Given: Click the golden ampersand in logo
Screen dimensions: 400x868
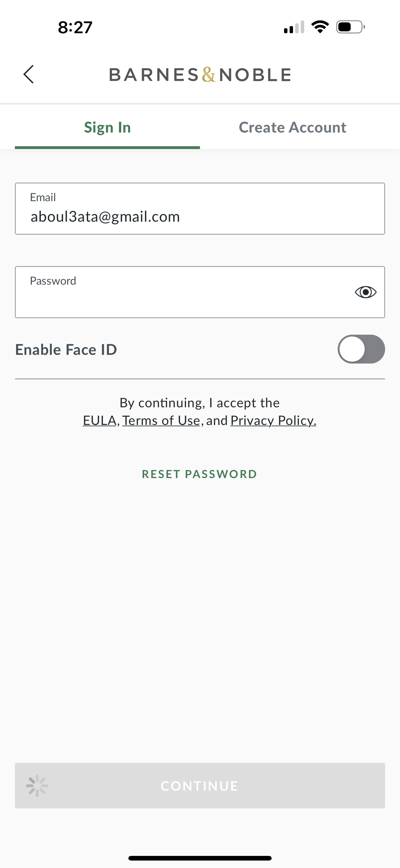Looking at the screenshot, I should (209, 75).
